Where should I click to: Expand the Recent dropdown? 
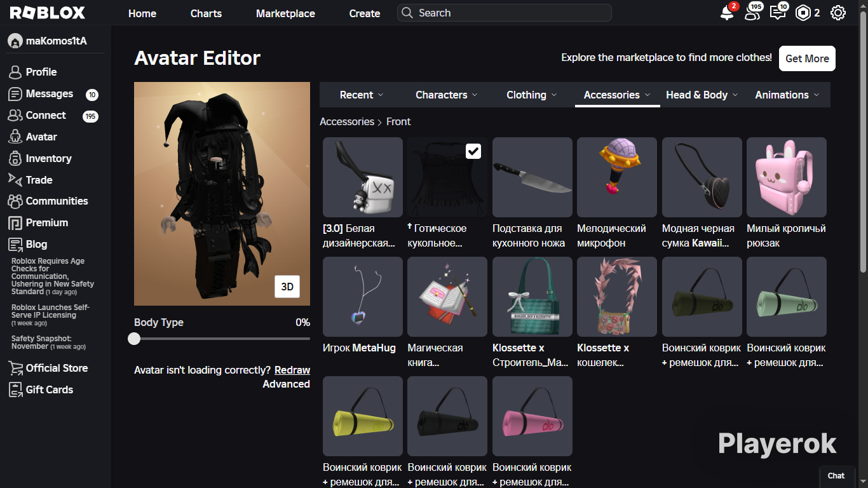(x=362, y=95)
